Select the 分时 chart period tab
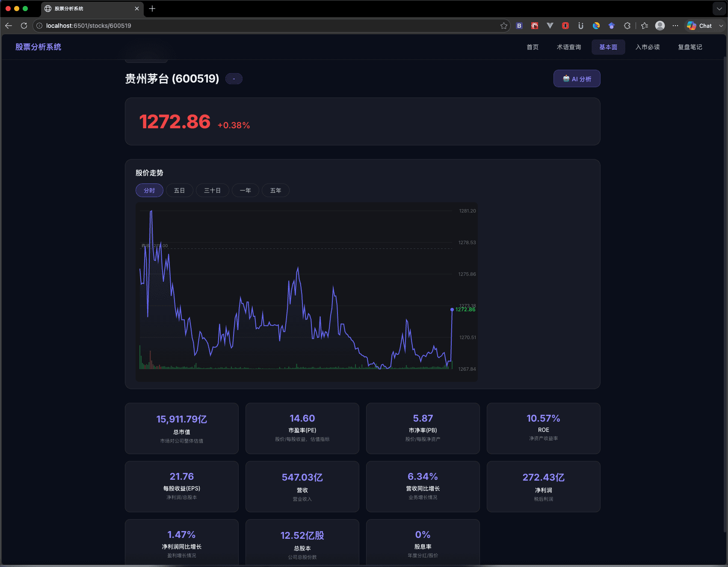 coord(149,190)
